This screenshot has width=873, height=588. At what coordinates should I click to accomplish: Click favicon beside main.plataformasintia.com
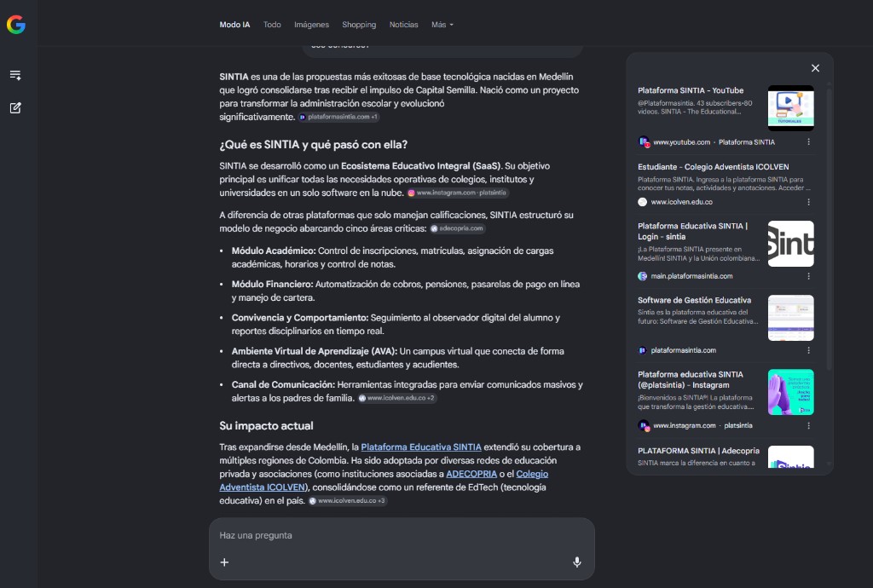(643, 276)
